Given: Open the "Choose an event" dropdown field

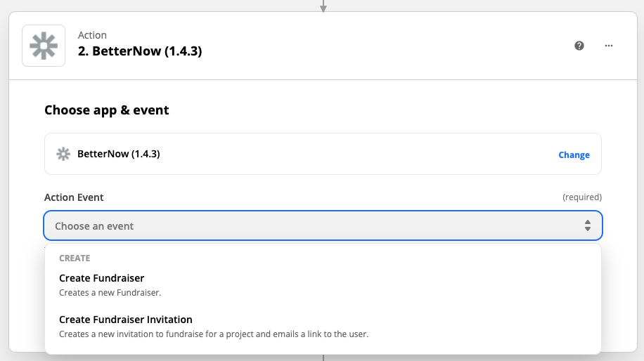Looking at the screenshot, I should coord(323,225).
